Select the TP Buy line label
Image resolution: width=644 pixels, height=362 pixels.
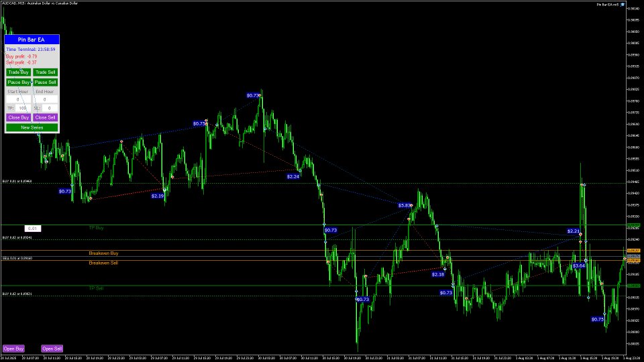point(96,228)
